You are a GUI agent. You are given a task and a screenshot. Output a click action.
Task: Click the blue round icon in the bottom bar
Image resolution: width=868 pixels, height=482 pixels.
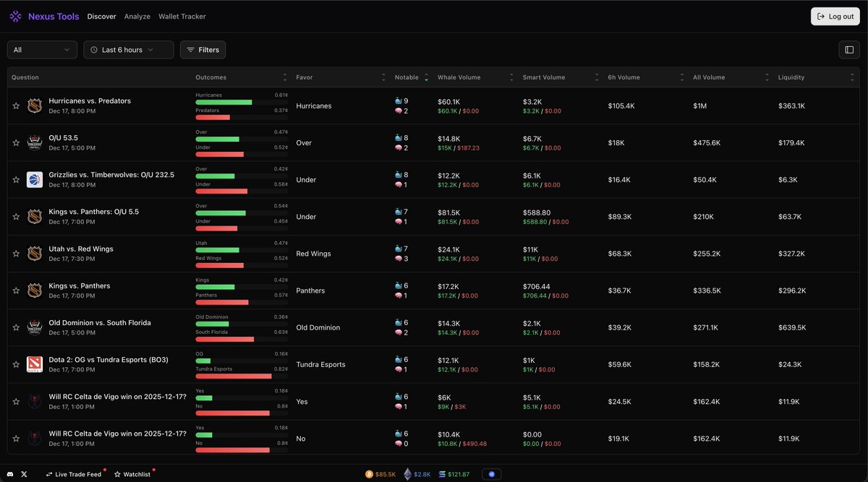tap(491, 474)
